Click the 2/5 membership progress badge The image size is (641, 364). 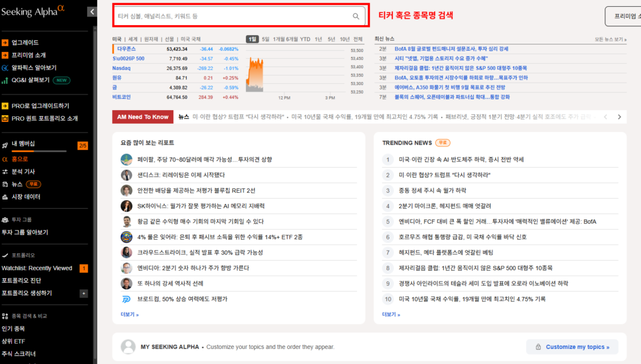point(83,146)
